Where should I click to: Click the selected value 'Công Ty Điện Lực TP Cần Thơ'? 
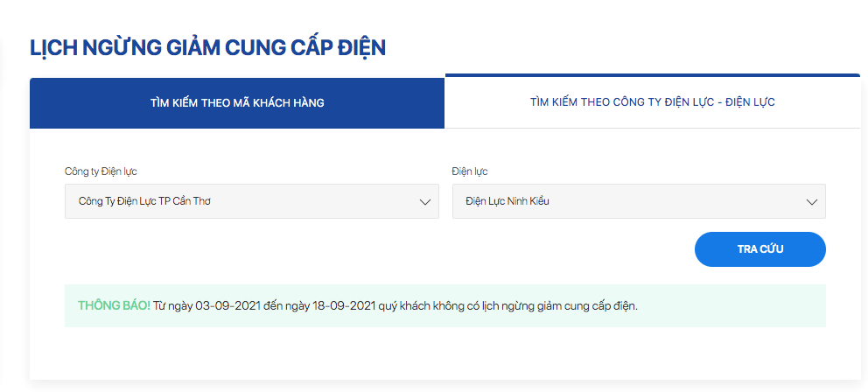pos(144,201)
